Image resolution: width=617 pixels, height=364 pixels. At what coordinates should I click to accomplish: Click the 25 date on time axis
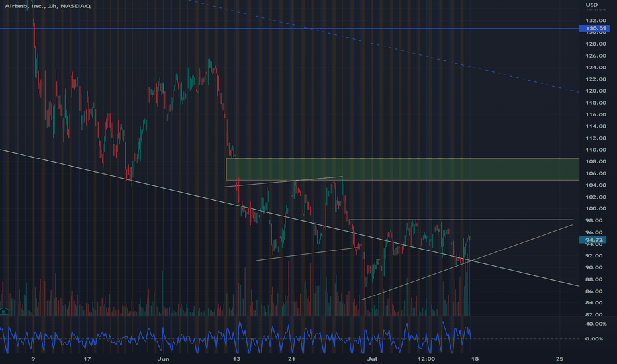pos(559,359)
